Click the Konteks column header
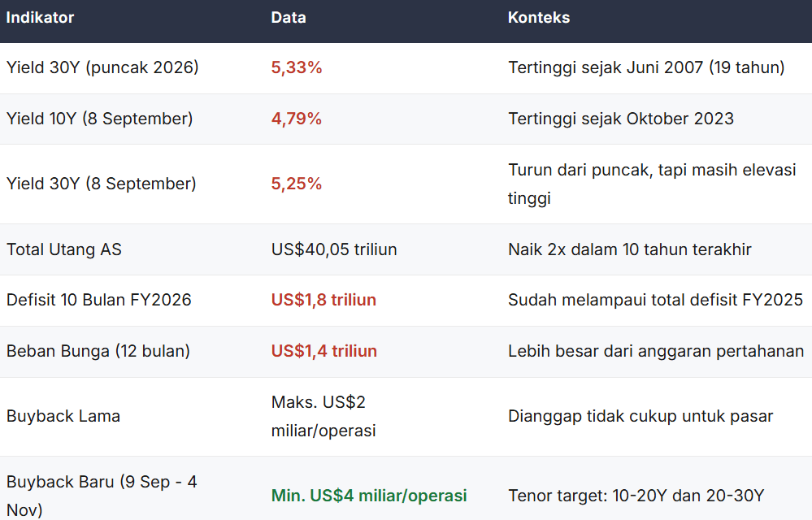This screenshot has height=520, width=812. 539,18
